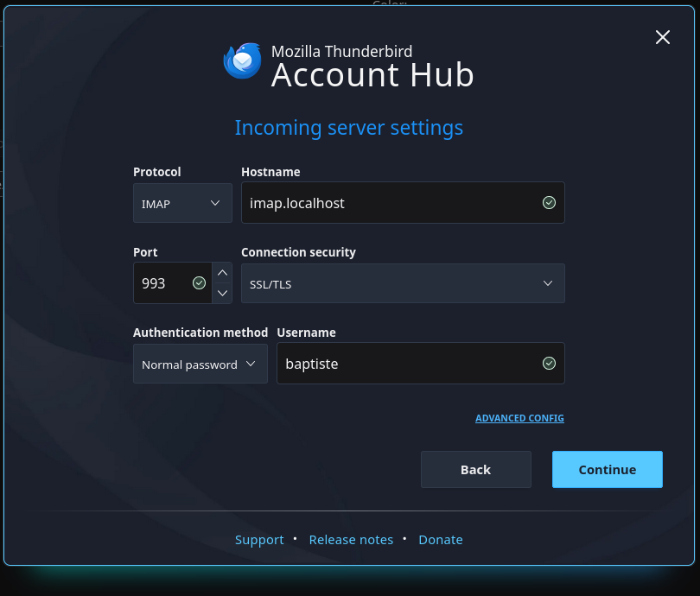Open the Donate link
Viewport: 700px width, 596px height.
point(440,539)
